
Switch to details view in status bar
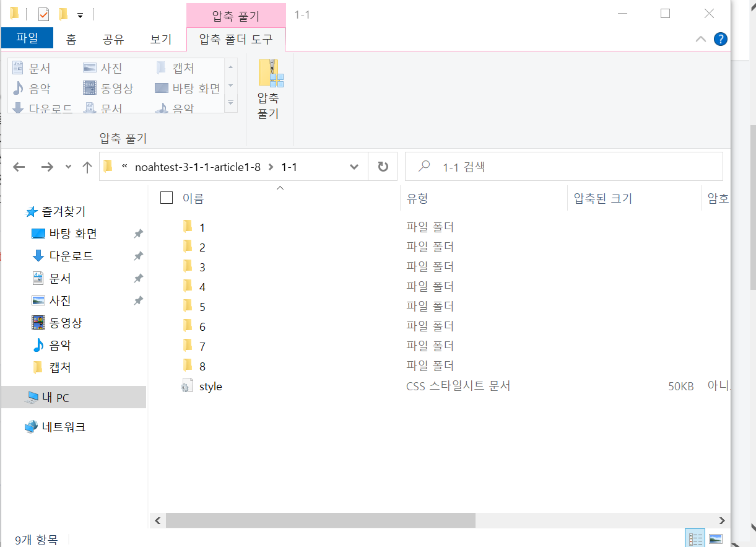pyautogui.click(x=695, y=538)
